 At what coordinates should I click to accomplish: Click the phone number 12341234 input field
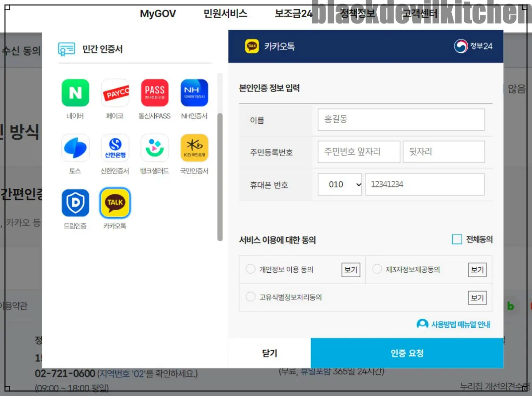(x=425, y=184)
